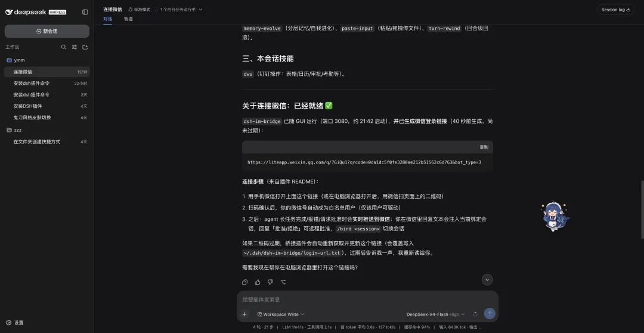The image size is (644, 333).
Task: Open workspace filter settings icon
Action: [x=75, y=47]
